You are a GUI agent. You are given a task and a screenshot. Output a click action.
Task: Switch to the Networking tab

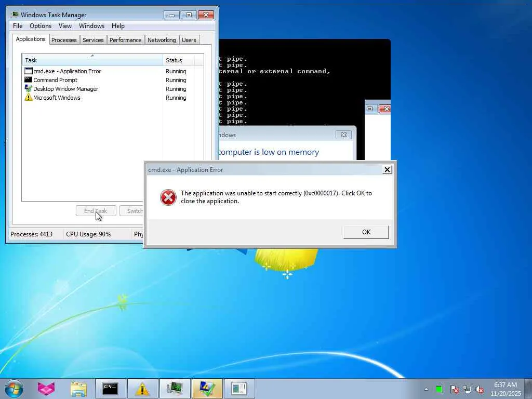coord(162,40)
